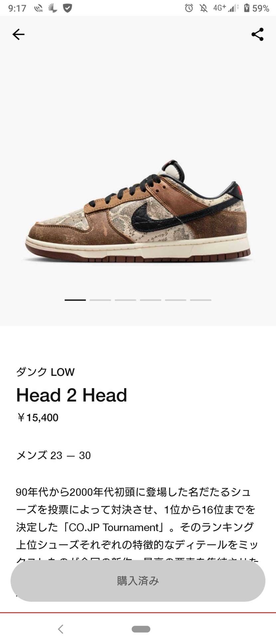Jump to the fourth image indicator
The image size is (276, 644).
(150, 300)
